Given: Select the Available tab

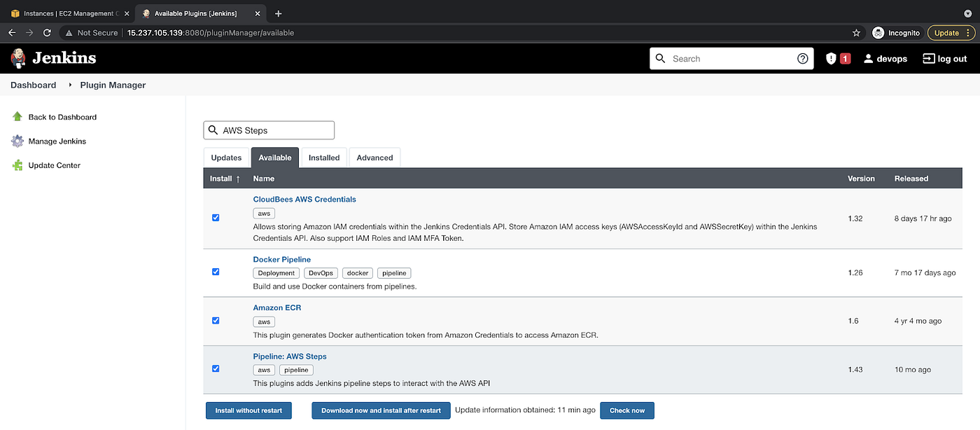Looking at the screenshot, I should coord(275,158).
